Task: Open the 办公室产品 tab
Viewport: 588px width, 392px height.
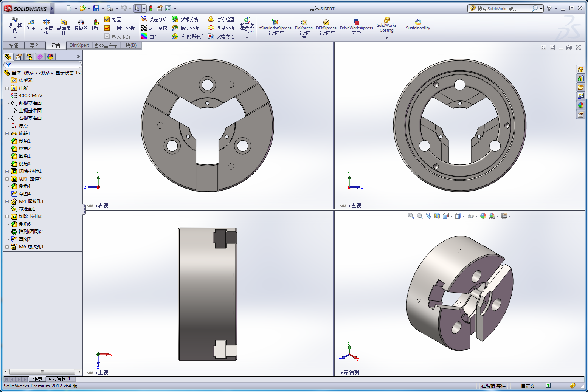Action: click(x=106, y=45)
